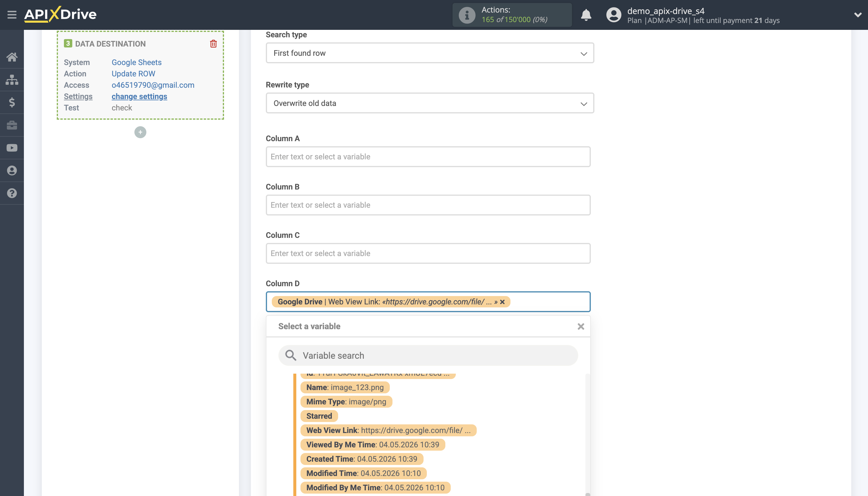868x496 pixels.
Task: Open notifications bell
Action: (586, 15)
